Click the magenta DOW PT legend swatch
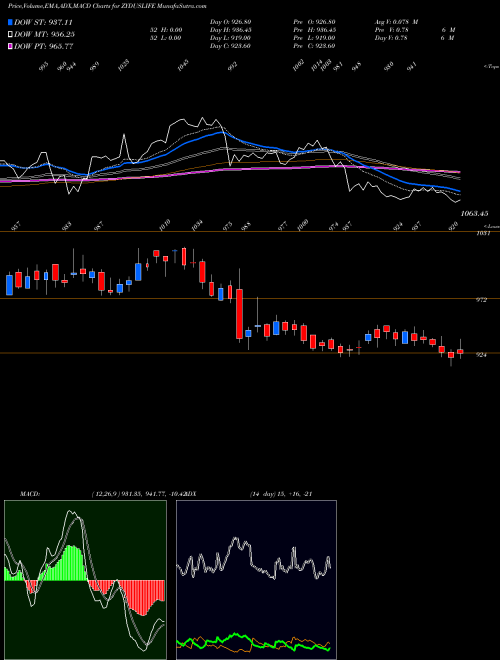The image size is (500, 660). point(10,46)
